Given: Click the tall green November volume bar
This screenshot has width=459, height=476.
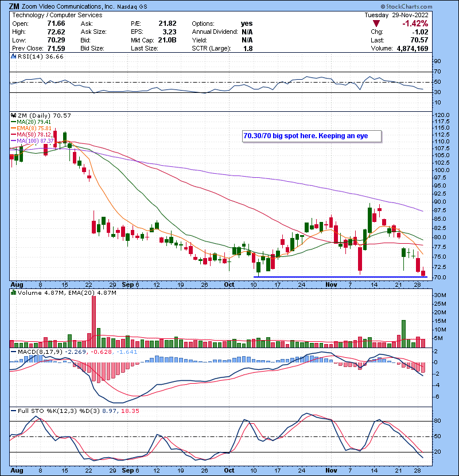Looking at the screenshot, I should coord(403,334).
